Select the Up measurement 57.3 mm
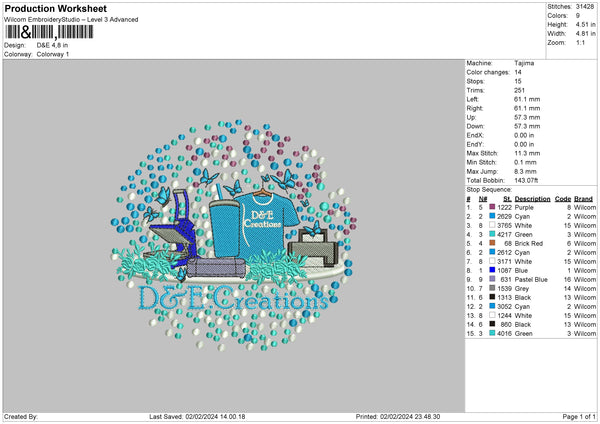 point(527,117)
